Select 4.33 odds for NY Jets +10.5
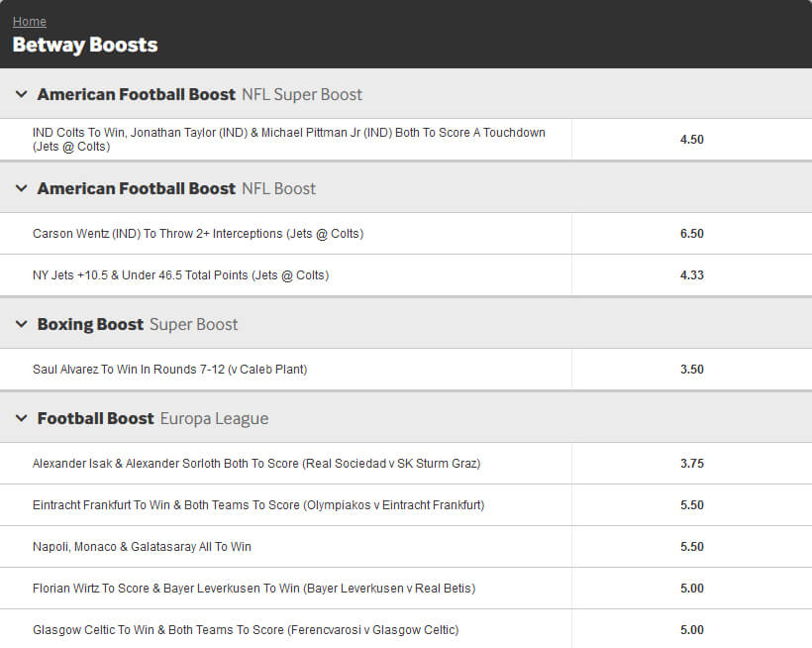The height and width of the screenshot is (648, 812). (x=692, y=275)
